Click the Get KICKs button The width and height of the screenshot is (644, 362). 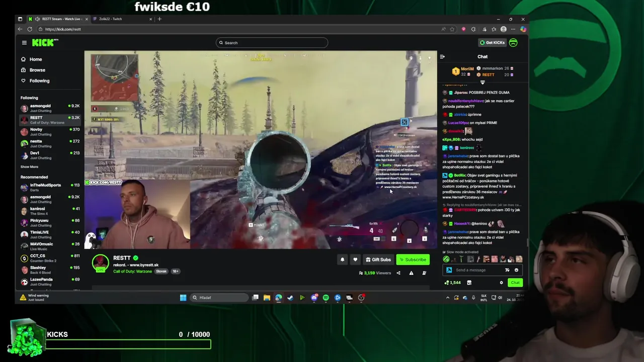(x=492, y=43)
